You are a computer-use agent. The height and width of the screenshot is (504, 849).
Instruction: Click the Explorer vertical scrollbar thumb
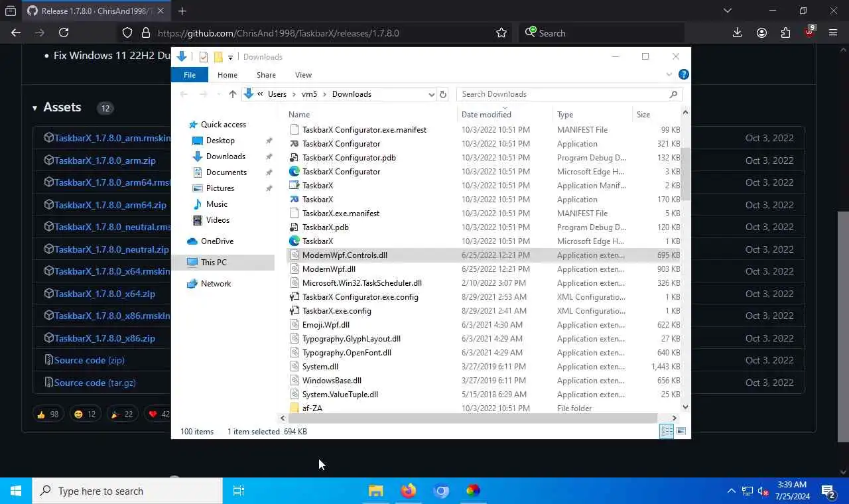685,174
